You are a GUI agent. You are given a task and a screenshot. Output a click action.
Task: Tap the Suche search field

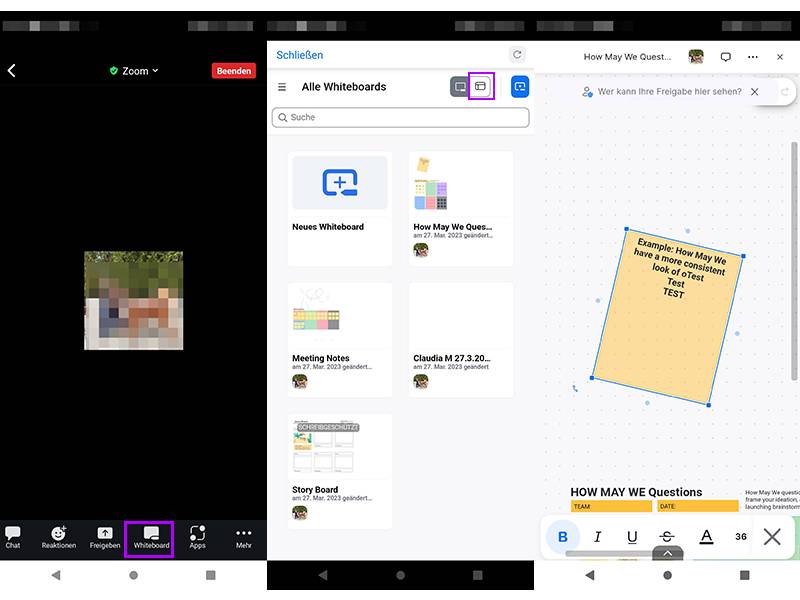pyautogui.click(x=400, y=117)
